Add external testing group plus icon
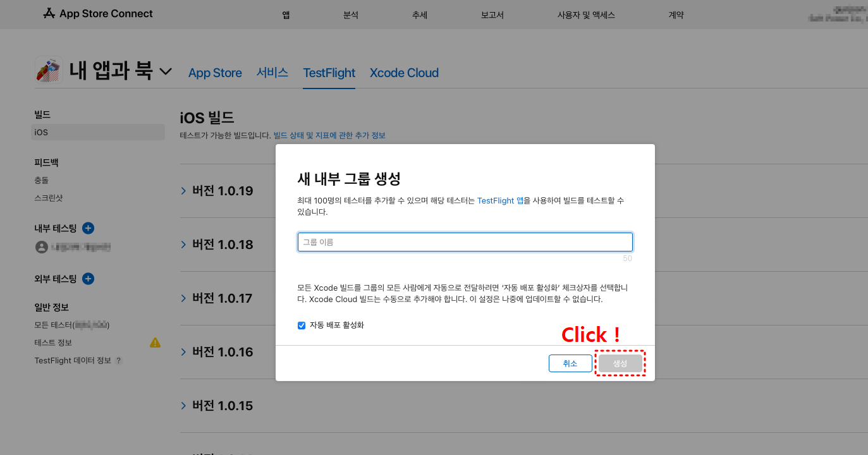This screenshot has height=455, width=868. [89, 279]
